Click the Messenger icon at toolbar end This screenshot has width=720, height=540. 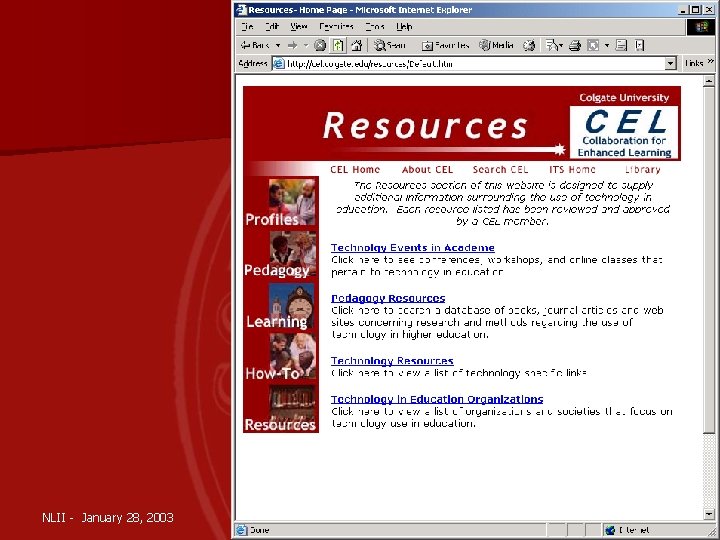[640, 45]
